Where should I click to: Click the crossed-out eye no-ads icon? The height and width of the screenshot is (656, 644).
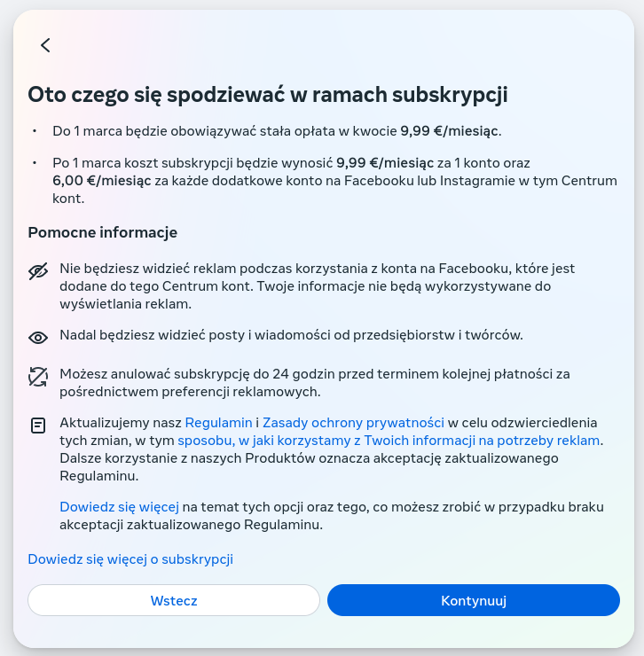pos(38,272)
